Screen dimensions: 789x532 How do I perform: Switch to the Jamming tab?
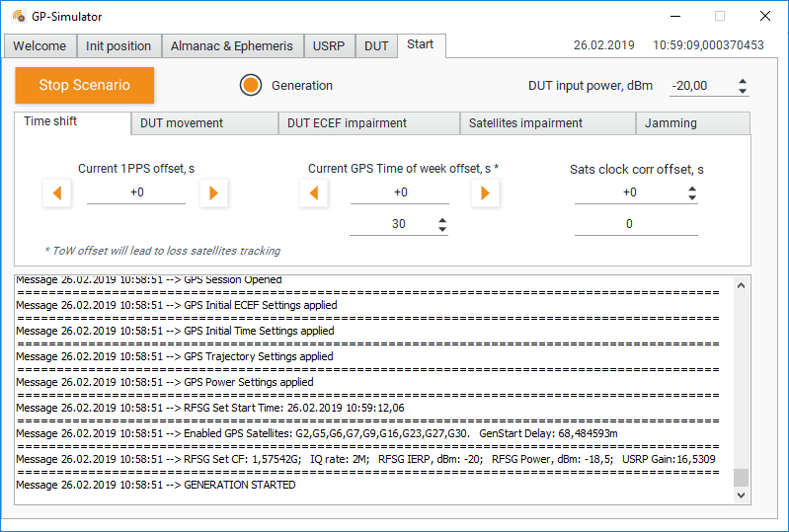point(692,123)
